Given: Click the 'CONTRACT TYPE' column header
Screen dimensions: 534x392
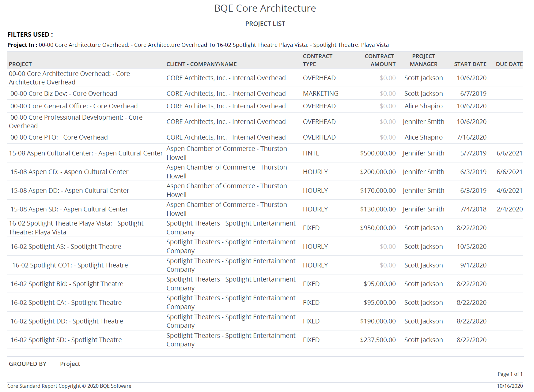Looking at the screenshot, I should point(318,60).
